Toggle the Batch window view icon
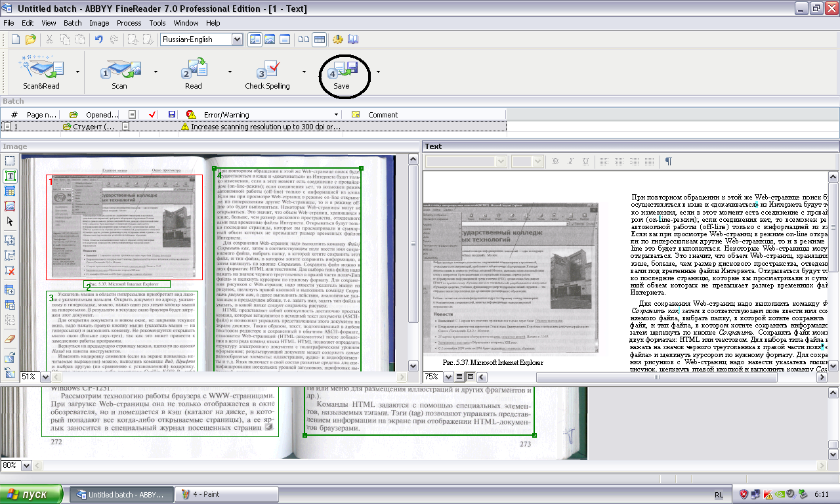 [x=254, y=39]
